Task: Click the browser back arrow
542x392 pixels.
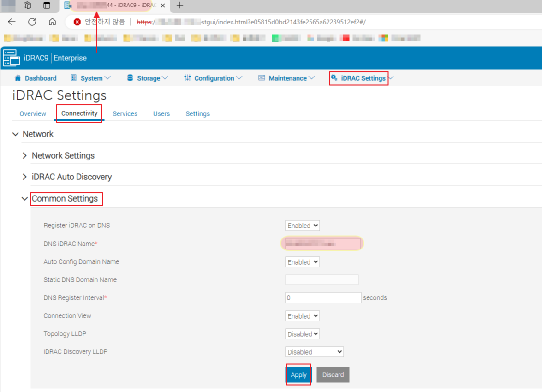Action: click(x=12, y=22)
